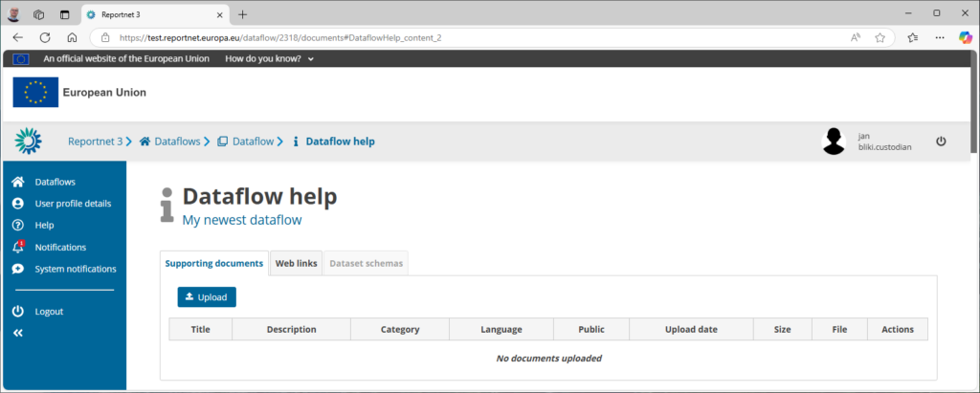This screenshot has height=393, width=980.
Task: Click the Reportnet 3 breadcrumb link
Action: (95, 142)
